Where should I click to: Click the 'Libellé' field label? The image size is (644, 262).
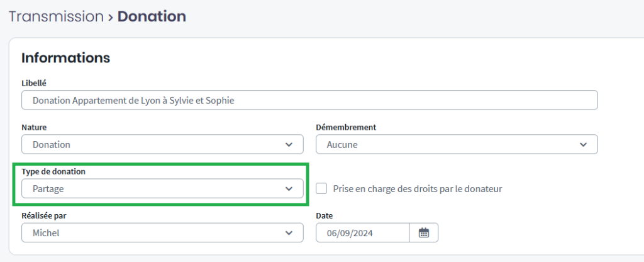34,83
